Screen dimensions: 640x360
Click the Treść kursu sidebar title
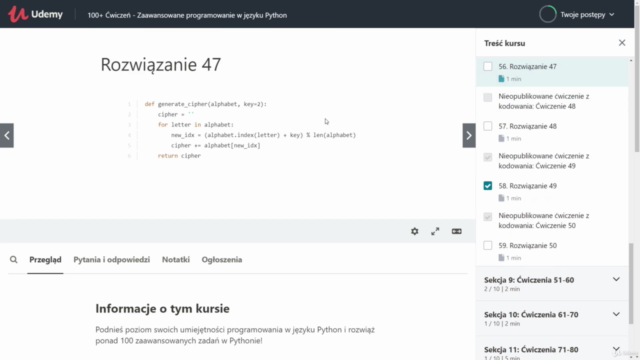[x=504, y=43]
